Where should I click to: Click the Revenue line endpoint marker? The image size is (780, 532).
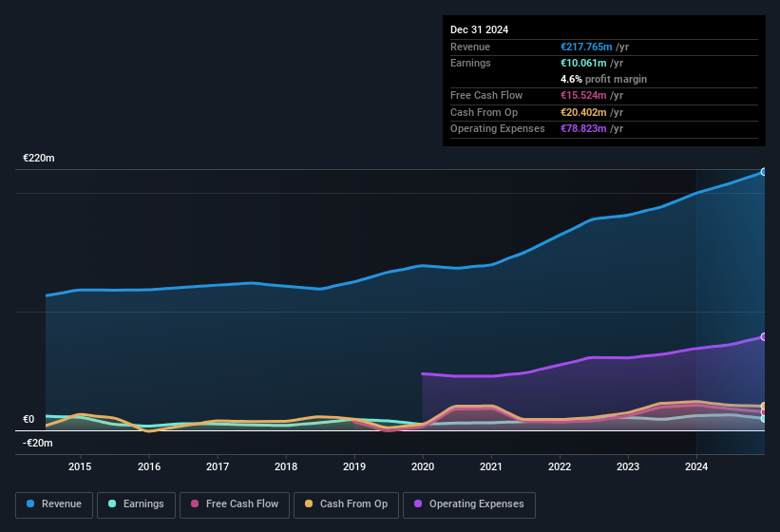click(763, 172)
